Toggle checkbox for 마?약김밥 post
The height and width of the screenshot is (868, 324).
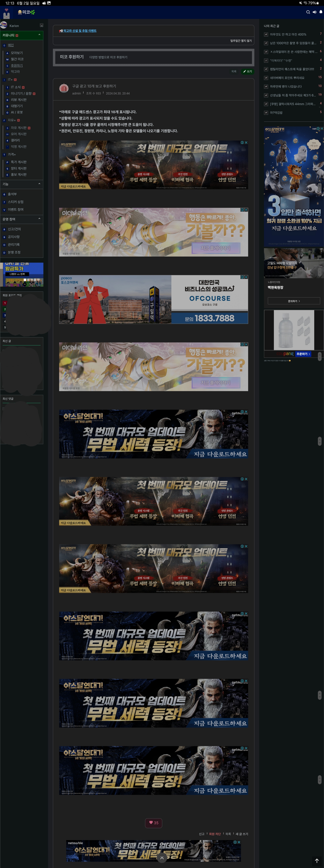click(266, 113)
